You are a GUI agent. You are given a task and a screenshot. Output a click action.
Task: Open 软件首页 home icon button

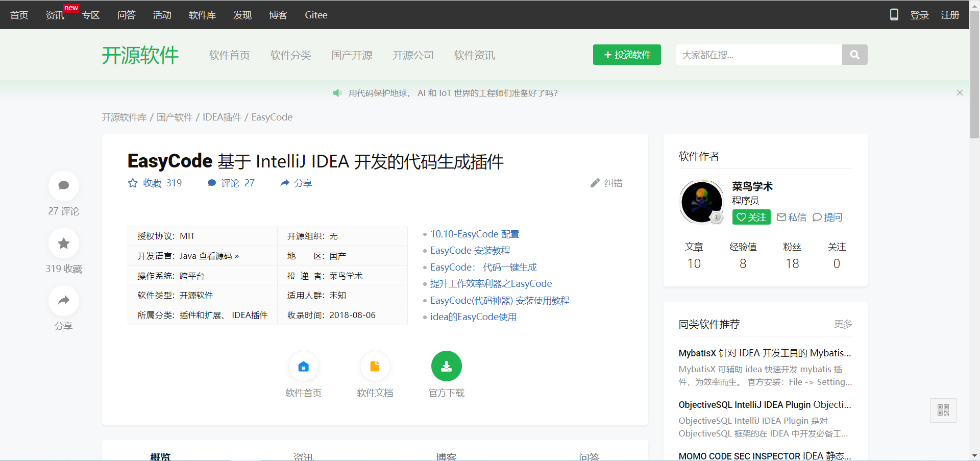coord(304,366)
